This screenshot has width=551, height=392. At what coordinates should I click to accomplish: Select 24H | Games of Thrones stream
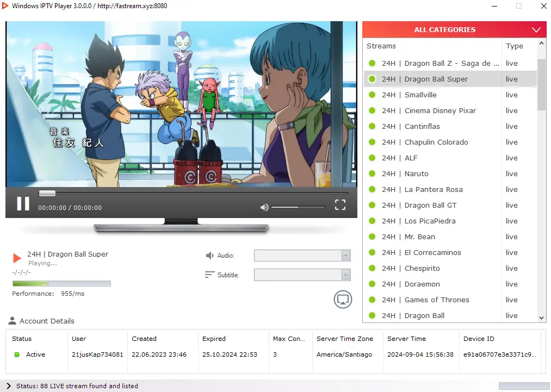pos(450,300)
